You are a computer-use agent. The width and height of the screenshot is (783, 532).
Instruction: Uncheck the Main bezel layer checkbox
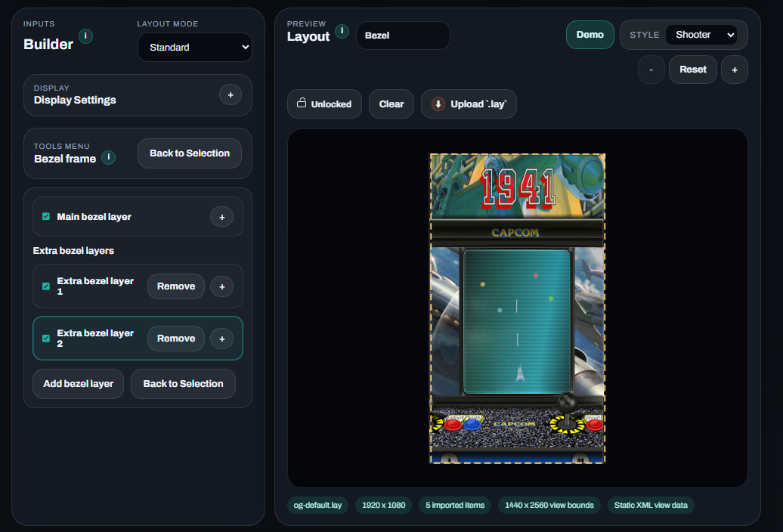point(46,217)
